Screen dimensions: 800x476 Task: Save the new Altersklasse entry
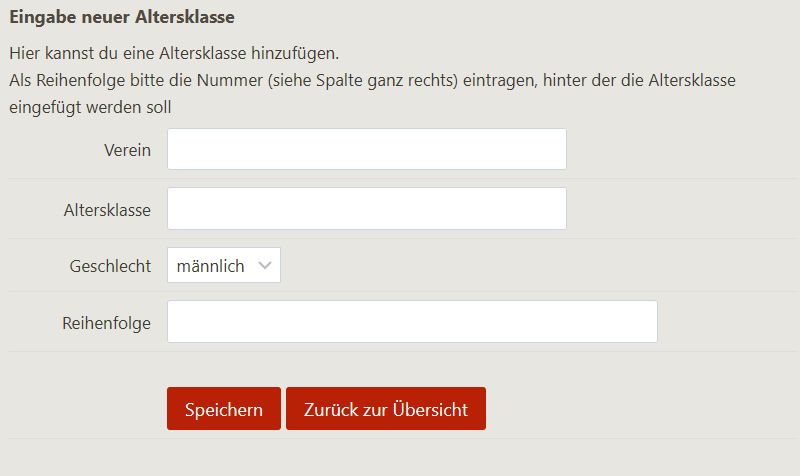pyautogui.click(x=223, y=409)
